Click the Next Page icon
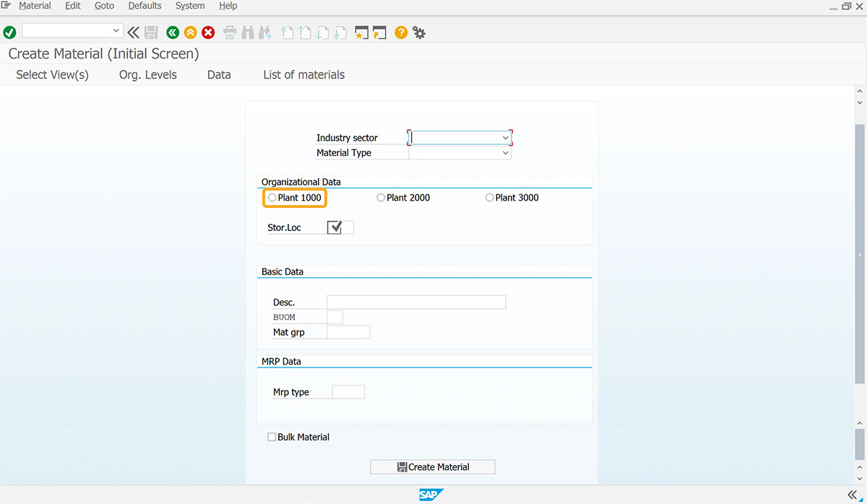The image size is (867, 504). (322, 32)
